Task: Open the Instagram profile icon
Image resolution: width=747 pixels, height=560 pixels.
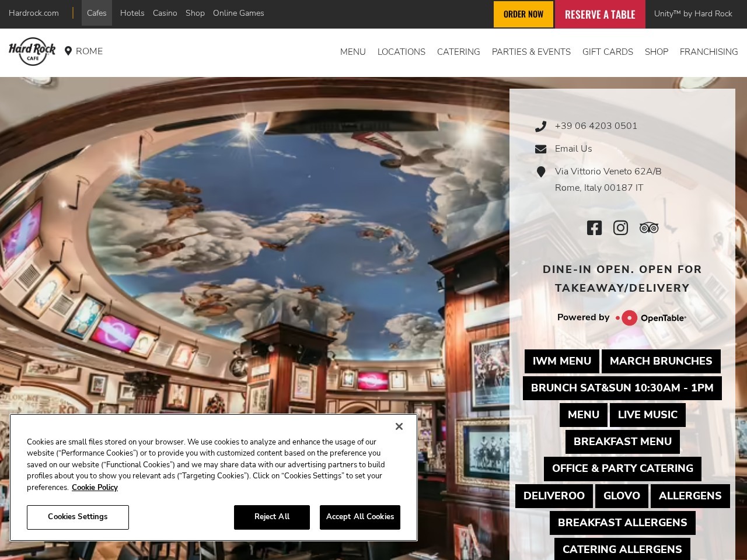Action: 620,228
